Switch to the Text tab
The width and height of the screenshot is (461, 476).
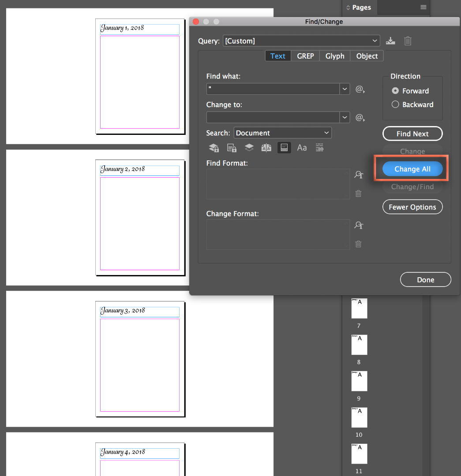[x=278, y=56]
